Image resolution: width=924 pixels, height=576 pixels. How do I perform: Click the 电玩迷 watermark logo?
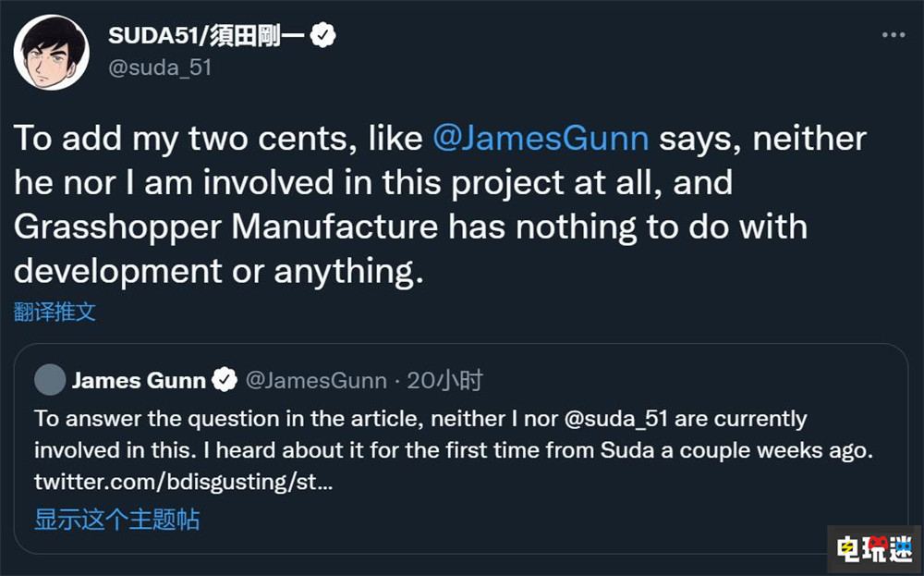873,549
